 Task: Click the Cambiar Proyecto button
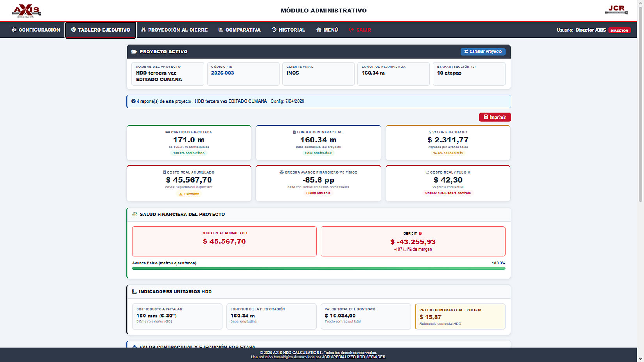pos(483,51)
